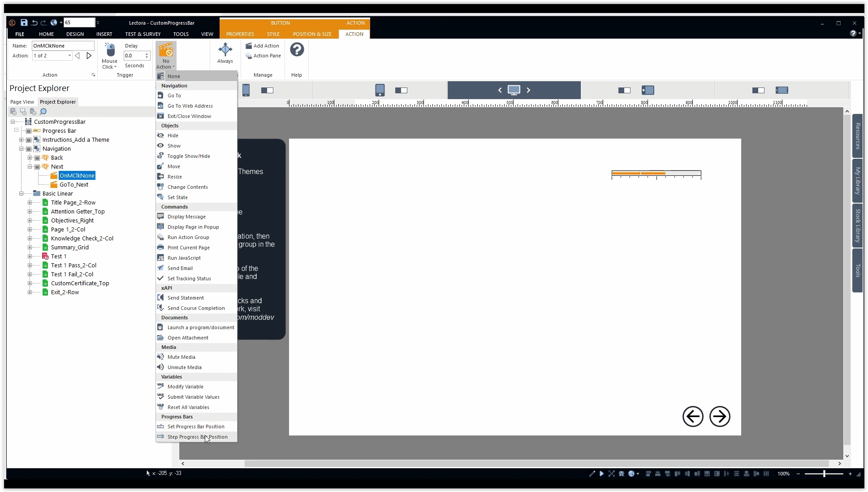
Task: Open the Action number dropdown
Action: click(x=69, y=56)
